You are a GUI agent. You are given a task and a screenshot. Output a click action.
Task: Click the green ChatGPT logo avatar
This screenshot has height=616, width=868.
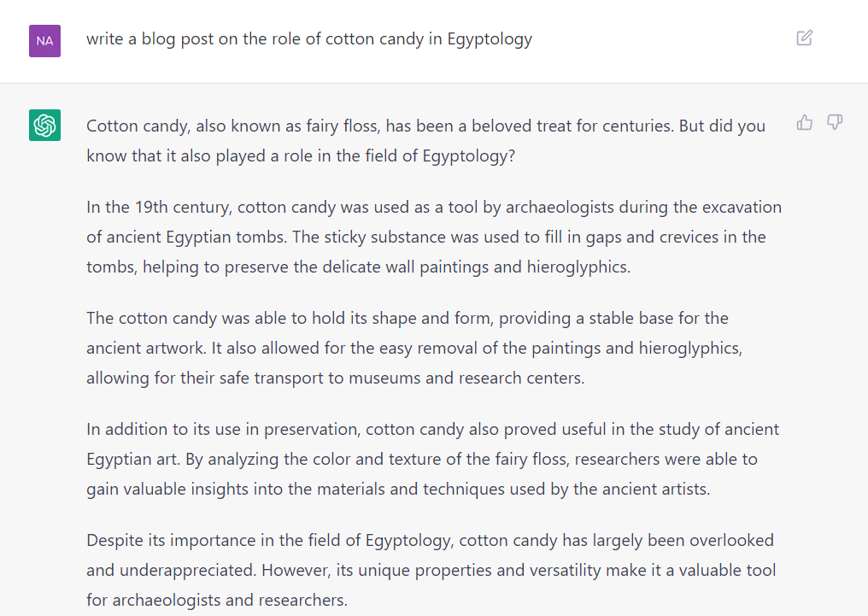[44, 125]
